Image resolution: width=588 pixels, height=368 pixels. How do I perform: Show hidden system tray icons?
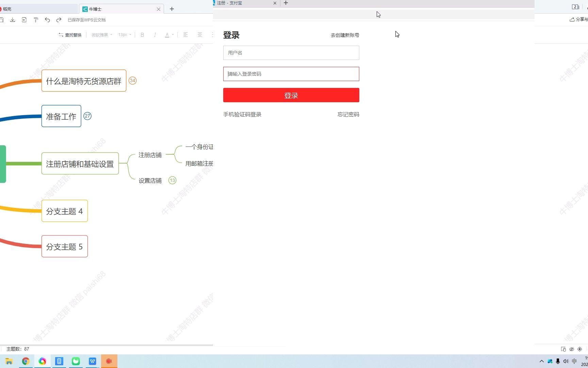[542, 361]
